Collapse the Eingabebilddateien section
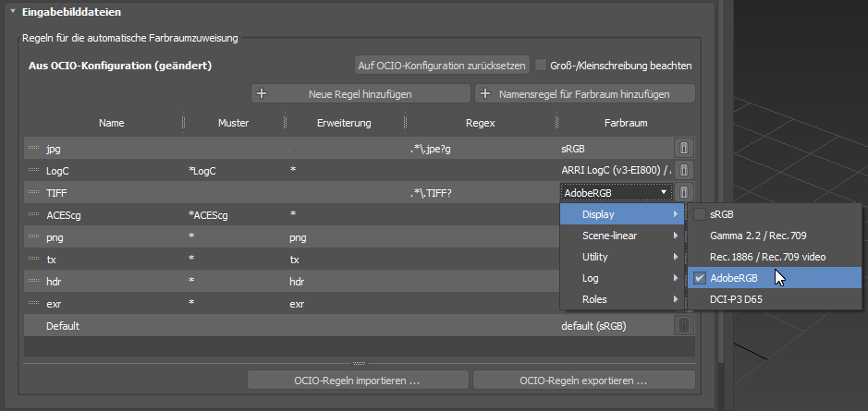Screen dimensions: 868x411 [x=13, y=12]
